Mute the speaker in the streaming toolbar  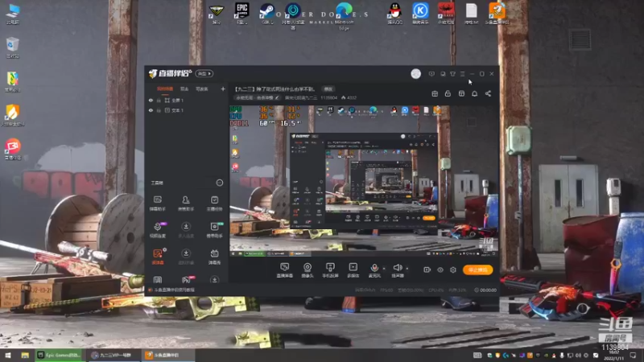[397, 270]
